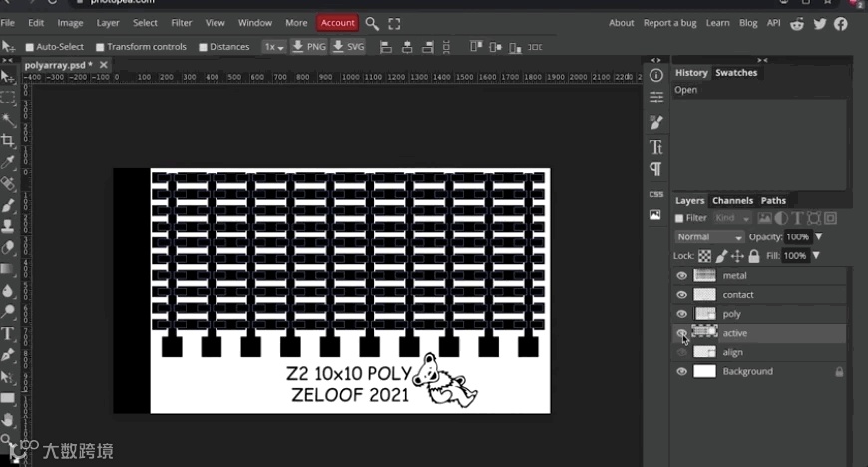Expand the Opacity slider arrow

tap(819, 236)
